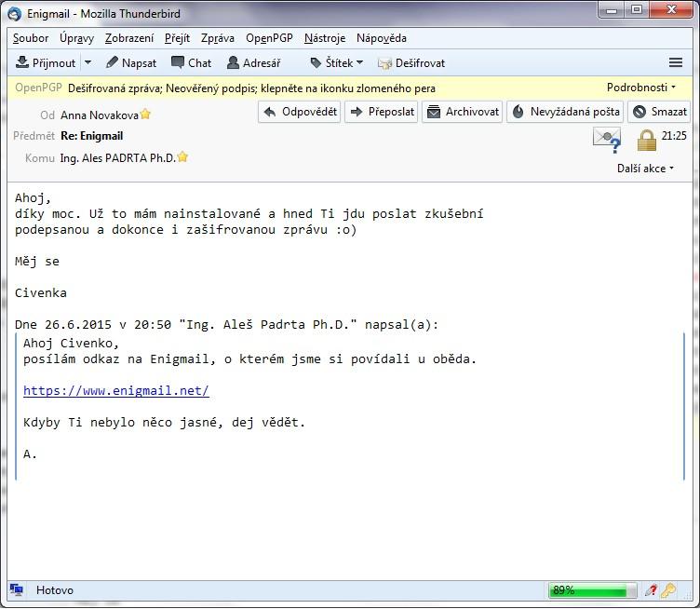Click the Dešifrovat decrypt button
This screenshot has width=700, height=609.
411,63
